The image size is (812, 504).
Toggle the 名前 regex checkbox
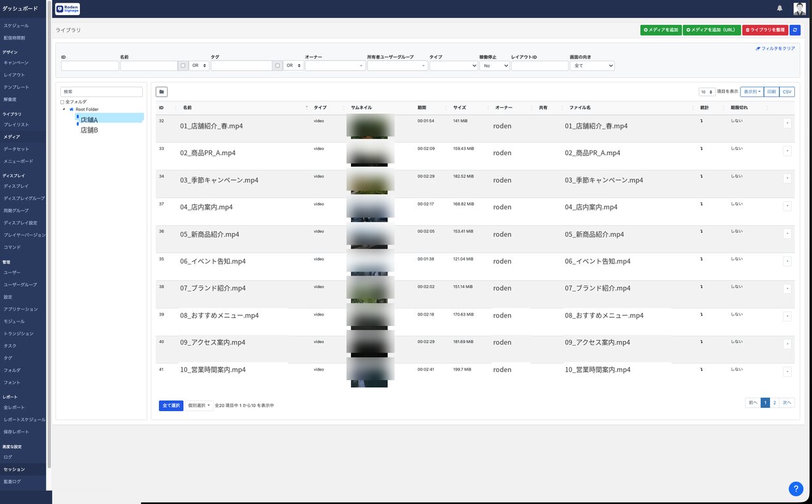[x=183, y=65]
